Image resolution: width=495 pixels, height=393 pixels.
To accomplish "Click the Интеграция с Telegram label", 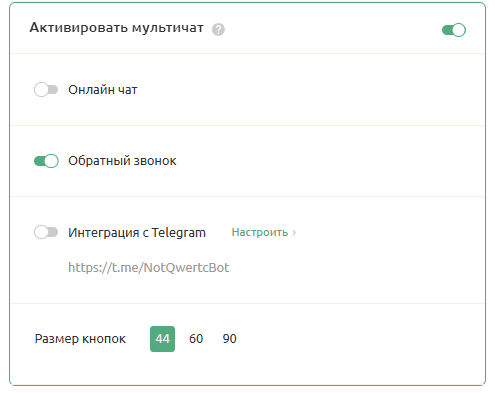I will click(x=137, y=233).
